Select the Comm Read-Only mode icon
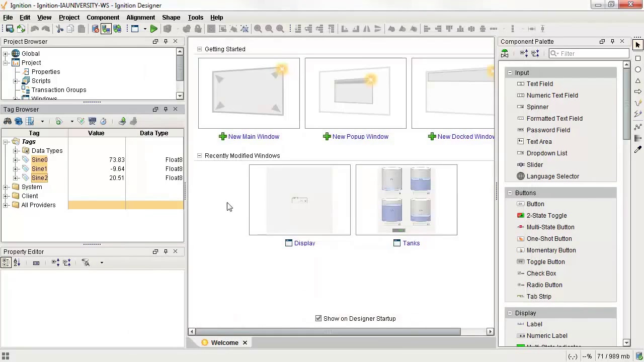The width and height of the screenshot is (644, 362). [x=106, y=29]
